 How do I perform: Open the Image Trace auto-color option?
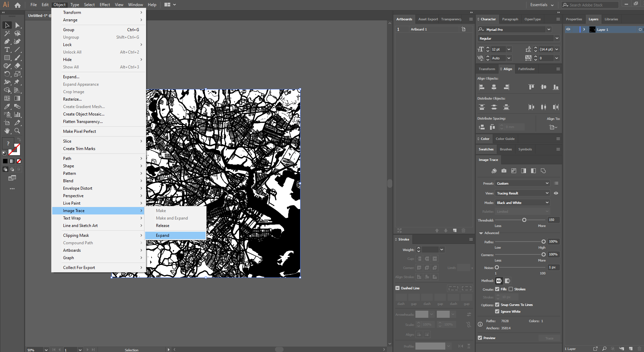494,171
